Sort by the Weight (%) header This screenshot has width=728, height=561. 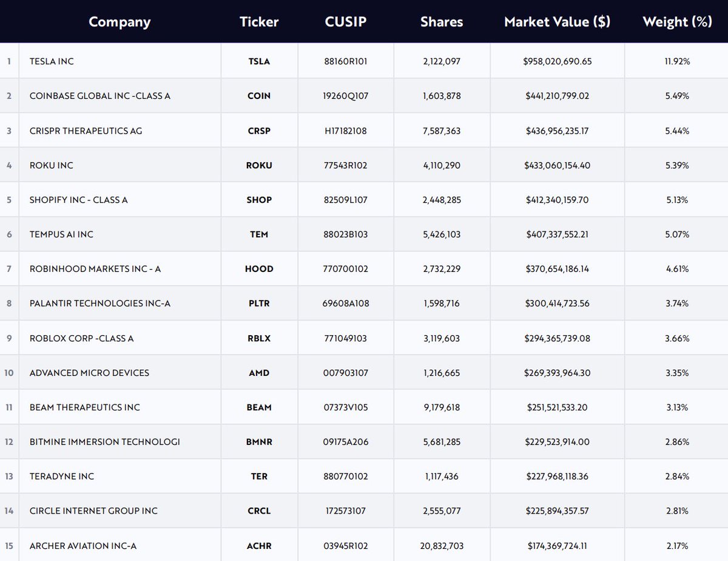click(676, 22)
